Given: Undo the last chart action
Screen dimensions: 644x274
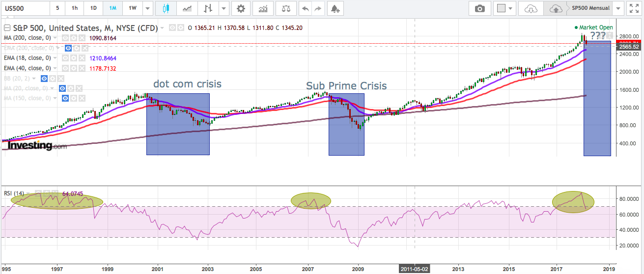Looking at the screenshot, I should pos(305,8).
